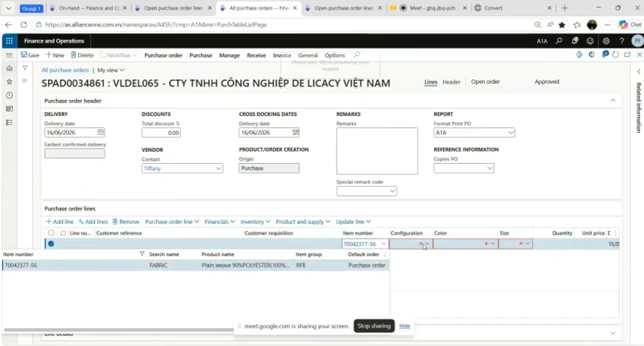The width and height of the screenshot is (644, 346).
Task: Select all purchase order lines radio circle
Action: click(x=51, y=233)
